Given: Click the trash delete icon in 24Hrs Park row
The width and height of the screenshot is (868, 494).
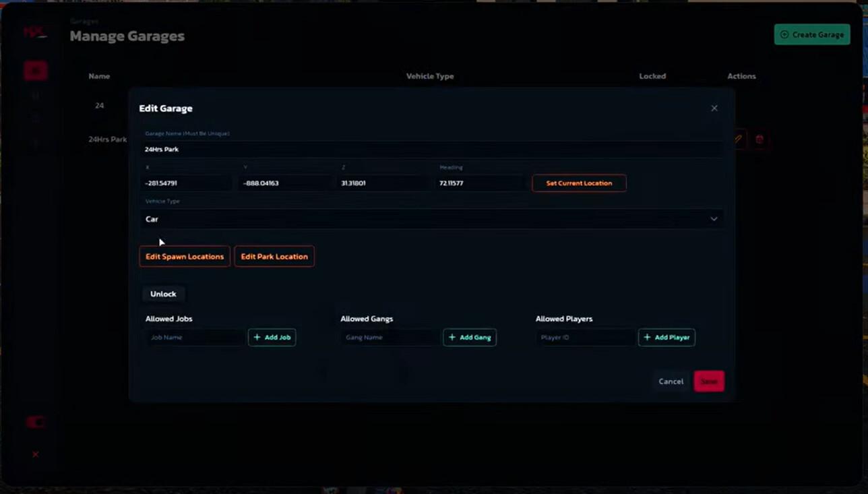Looking at the screenshot, I should (759, 139).
